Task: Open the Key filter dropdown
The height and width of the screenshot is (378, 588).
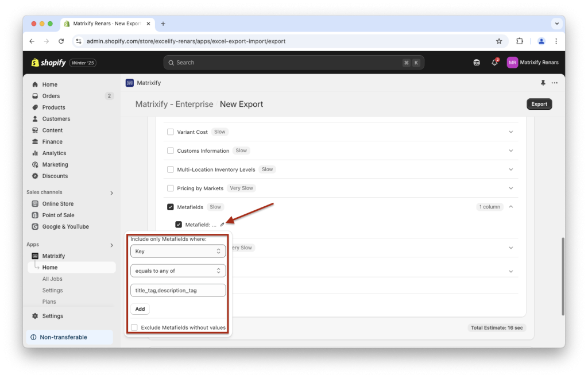Action: point(178,251)
